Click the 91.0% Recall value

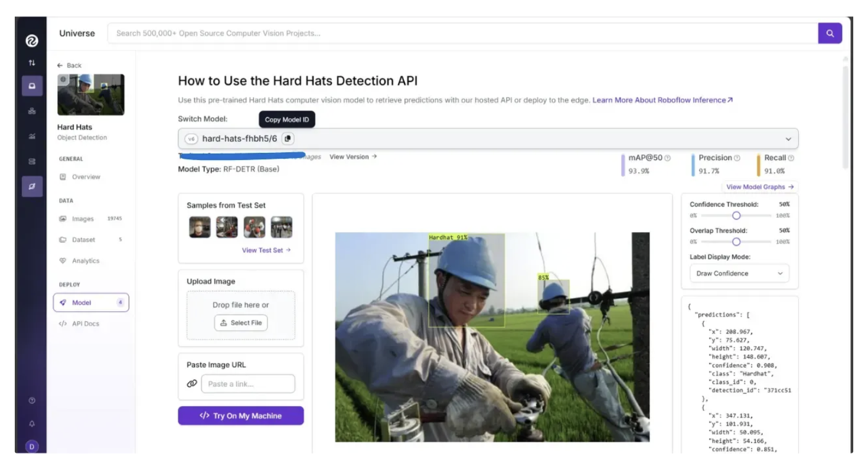[x=775, y=171]
